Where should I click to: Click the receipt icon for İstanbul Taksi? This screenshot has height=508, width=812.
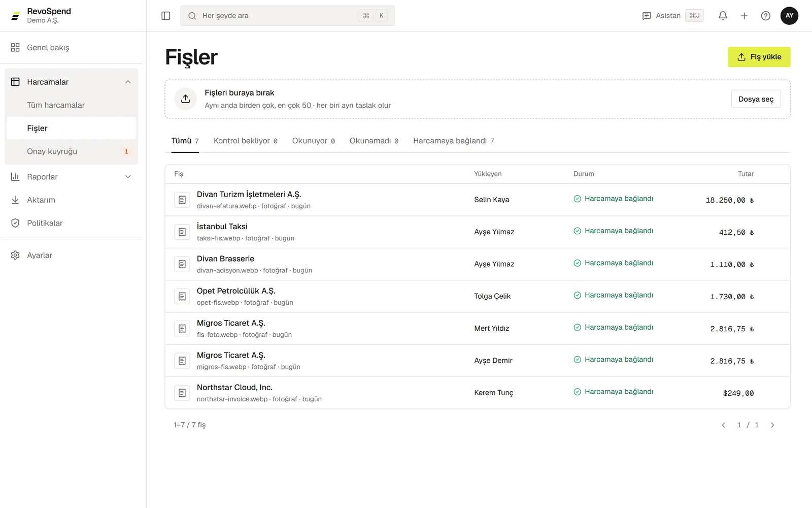click(x=182, y=232)
